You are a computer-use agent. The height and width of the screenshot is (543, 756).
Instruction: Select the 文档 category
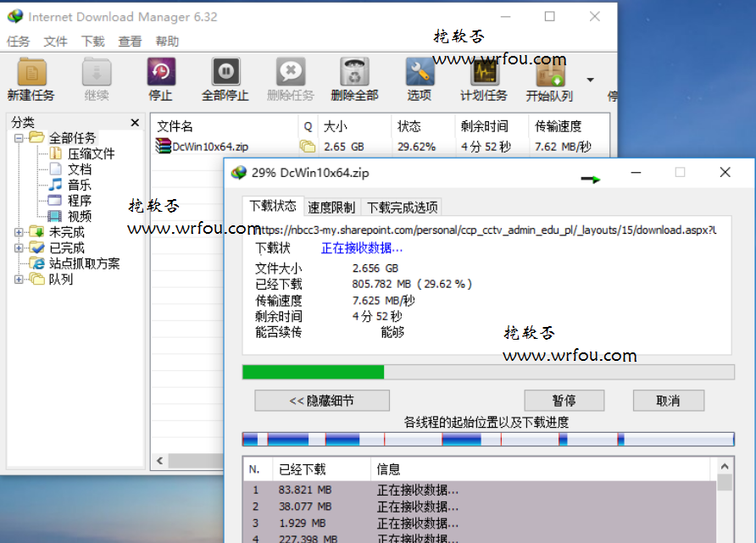[80, 169]
